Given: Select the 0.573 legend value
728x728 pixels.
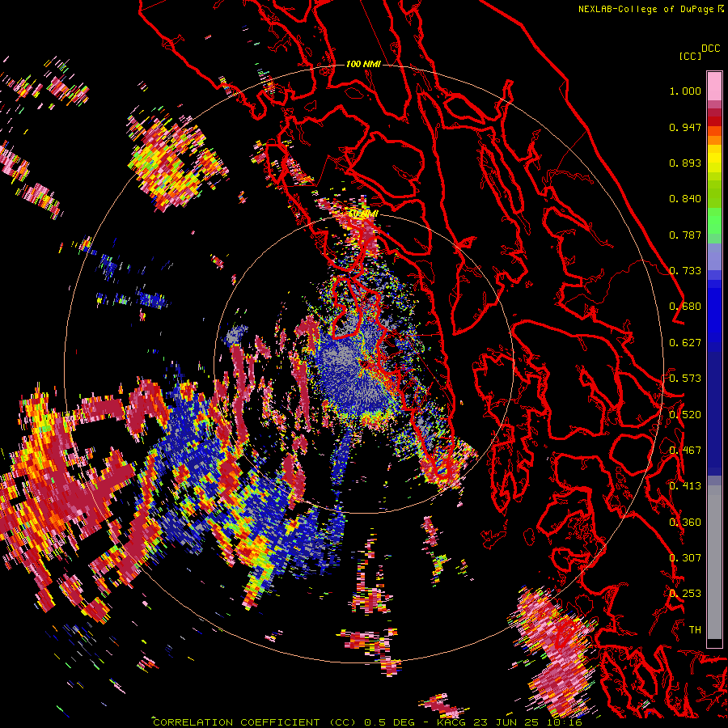Looking at the screenshot, I should click(x=685, y=379).
